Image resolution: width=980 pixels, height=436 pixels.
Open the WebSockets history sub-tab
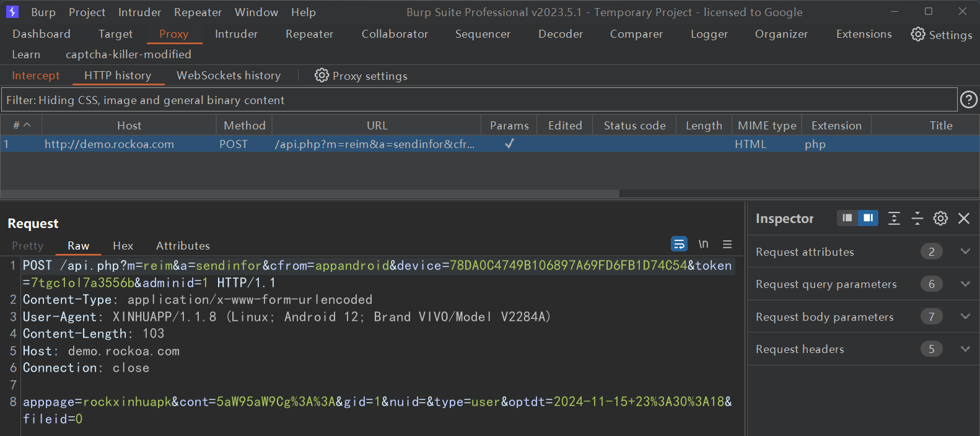click(x=229, y=76)
